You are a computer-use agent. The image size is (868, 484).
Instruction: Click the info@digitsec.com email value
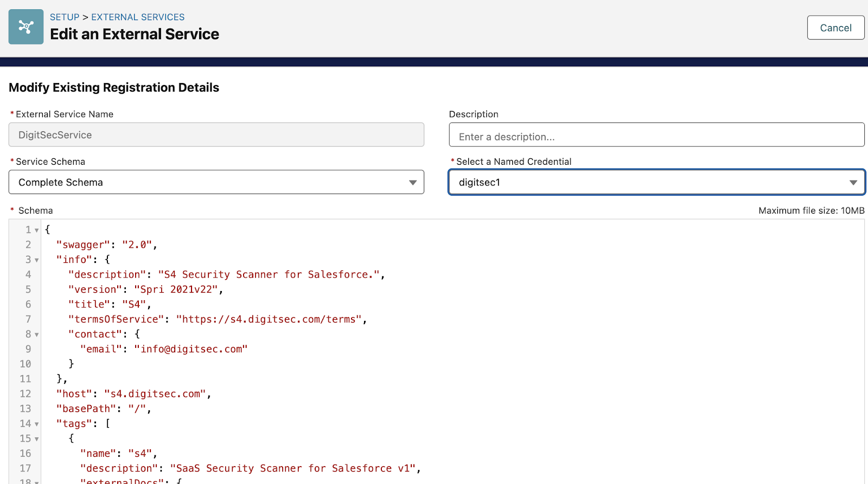click(191, 349)
